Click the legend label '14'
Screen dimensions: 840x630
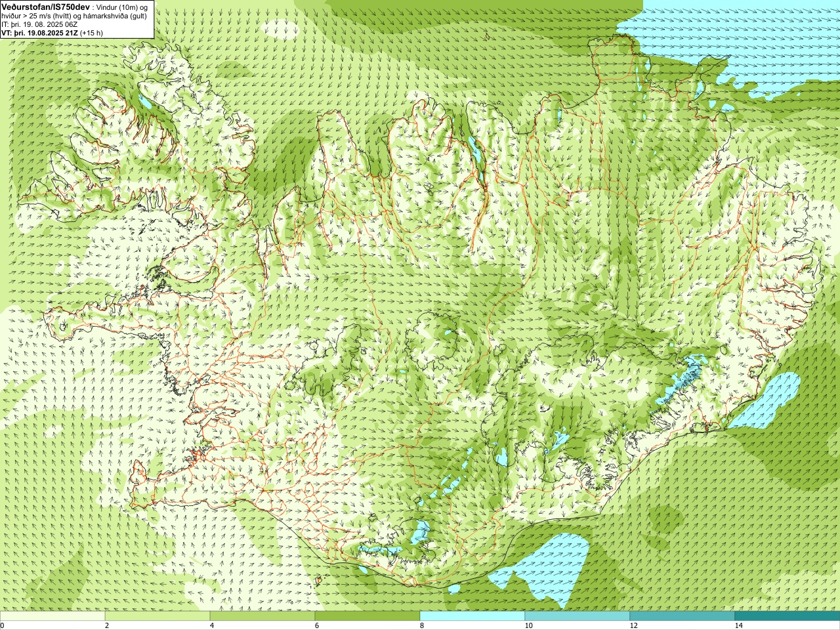(738, 625)
